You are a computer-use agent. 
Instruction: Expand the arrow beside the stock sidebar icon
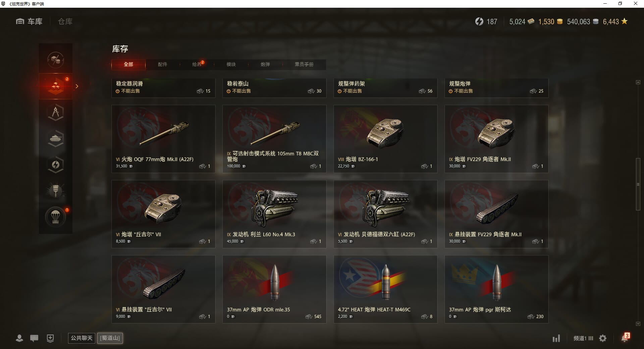(x=77, y=86)
